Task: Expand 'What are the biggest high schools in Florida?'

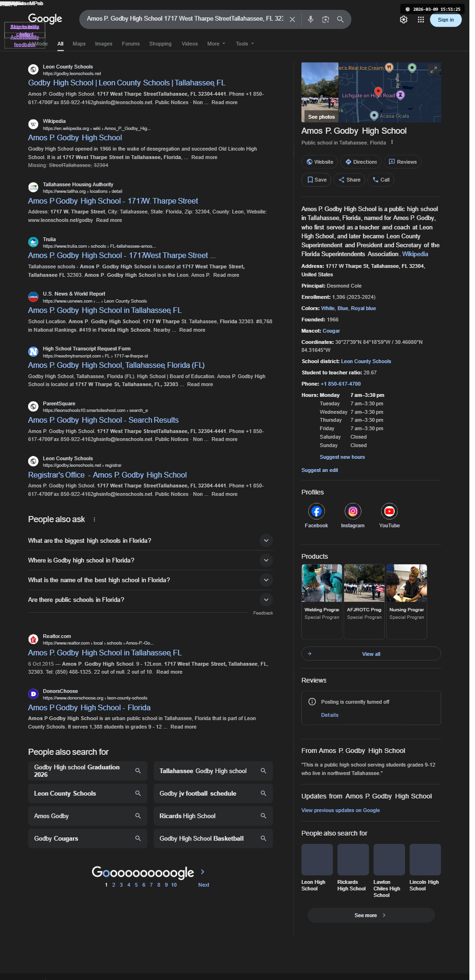Action: pos(150,540)
